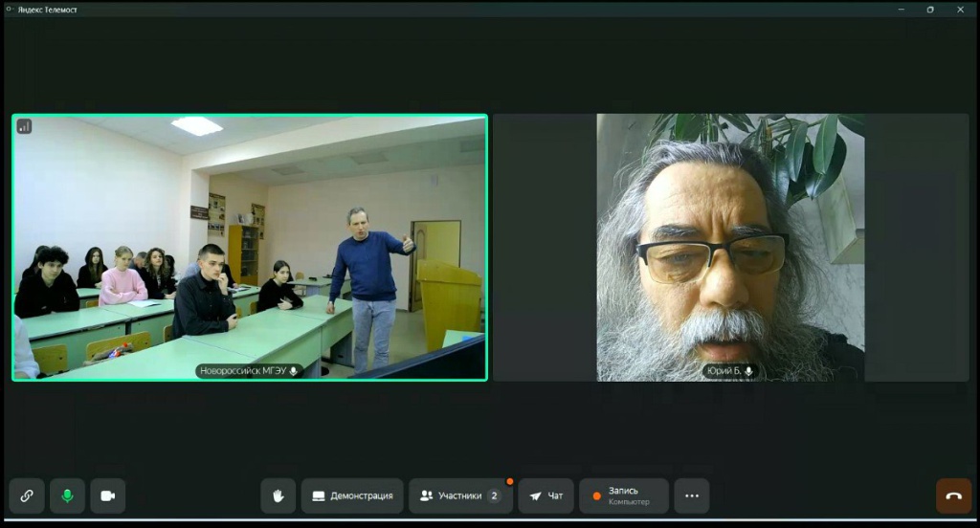The image size is (980, 528).
Task: Close the Яндекс Телемост window
Action: pyautogui.click(x=960, y=10)
